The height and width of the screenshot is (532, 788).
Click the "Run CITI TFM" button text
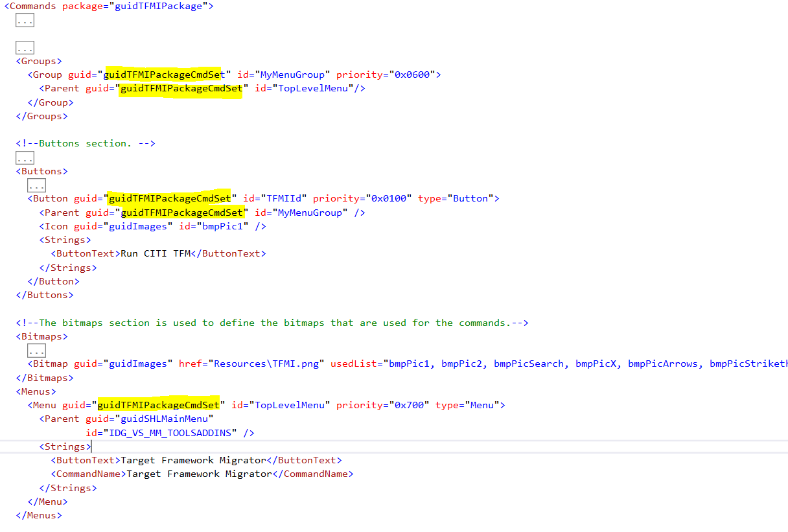[156, 253]
